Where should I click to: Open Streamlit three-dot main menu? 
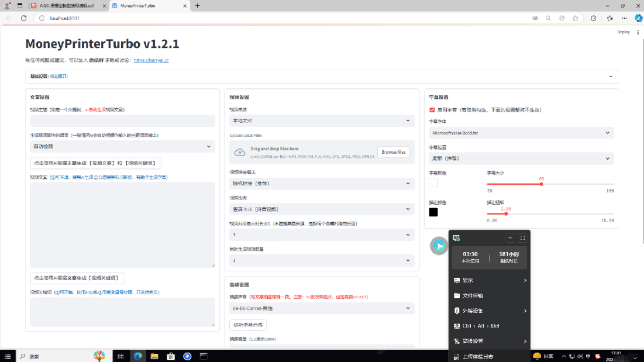pyautogui.click(x=638, y=32)
